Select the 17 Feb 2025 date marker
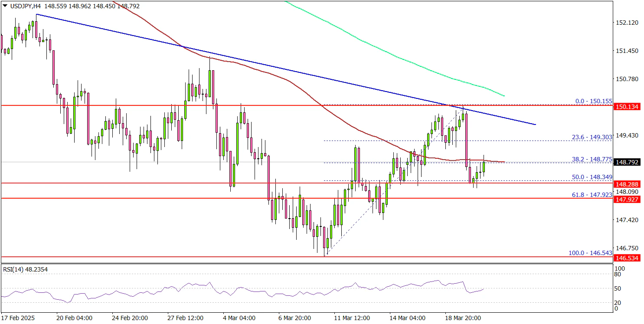The height and width of the screenshot is (324, 644). [x=18, y=318]
